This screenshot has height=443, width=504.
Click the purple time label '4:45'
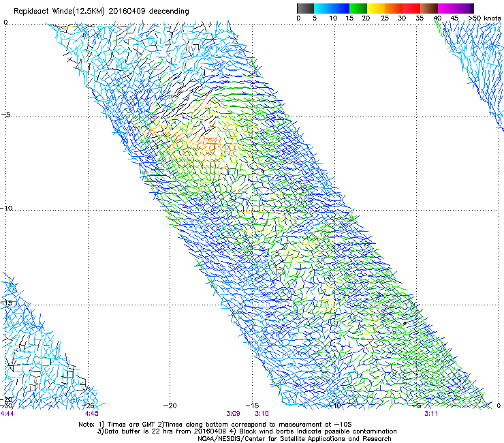pyautogui.click(x=92, y=414)
